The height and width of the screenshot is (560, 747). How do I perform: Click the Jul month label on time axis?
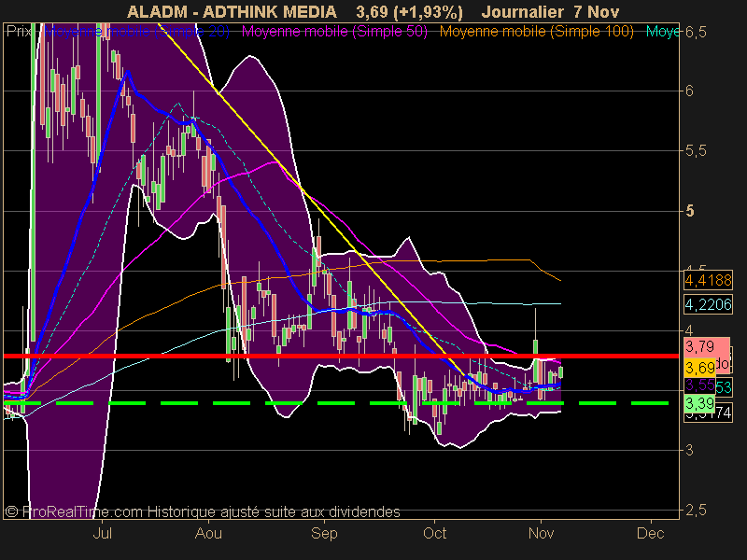pyautogui.click(x=103, y=533)
